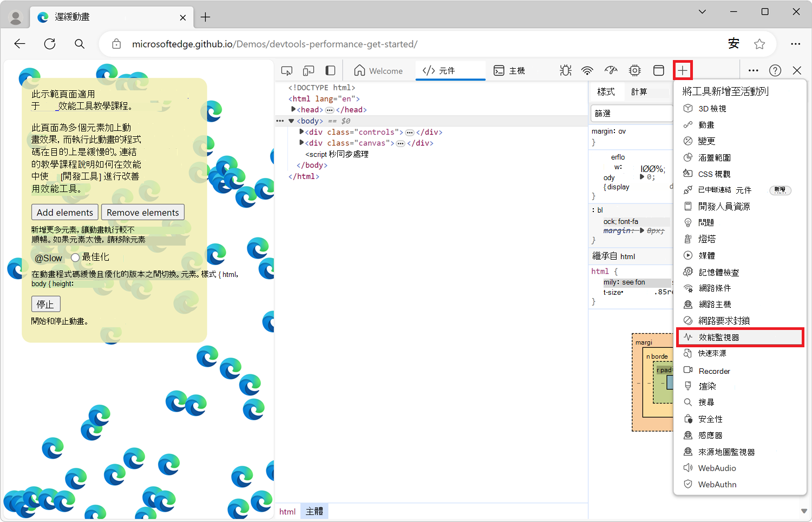Open CSS 概觀 tool
The image size is (812, 522).
tap(740, 174)
